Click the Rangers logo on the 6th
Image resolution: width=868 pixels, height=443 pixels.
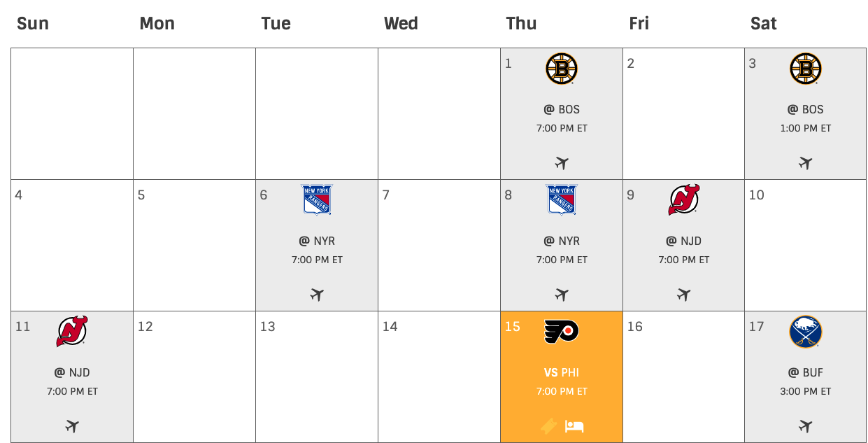point(317,200)
